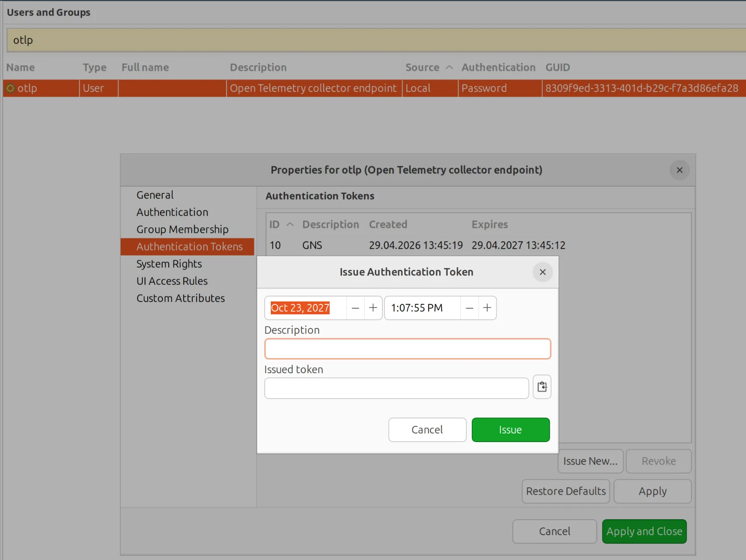Sort users by Authentication column
Viewport: 746px width, 560px height.
(499, 67)
